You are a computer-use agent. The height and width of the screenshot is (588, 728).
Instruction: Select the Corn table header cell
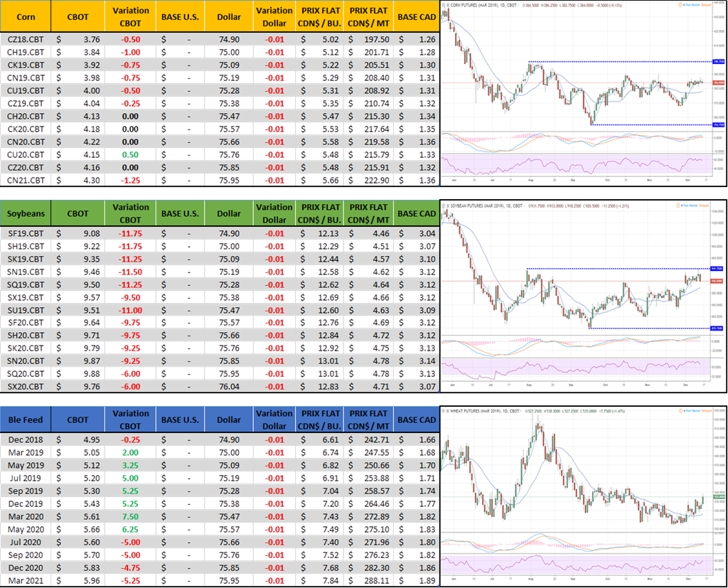coord(26,16)
